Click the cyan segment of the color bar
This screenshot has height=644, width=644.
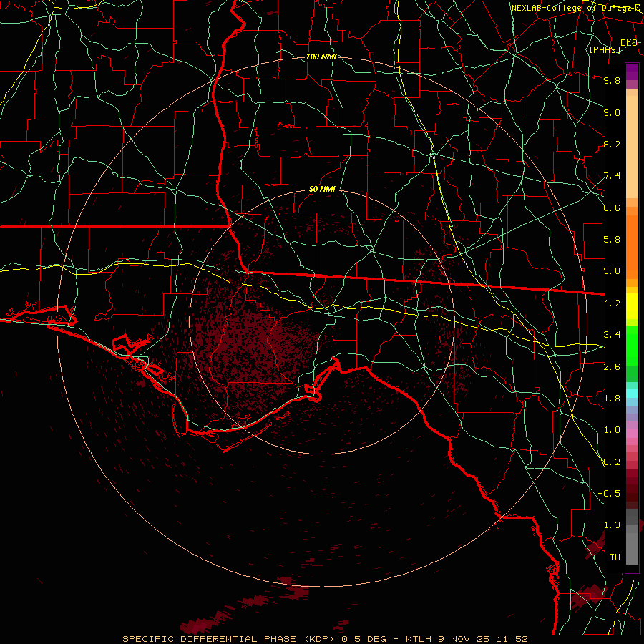coord(632,394)
